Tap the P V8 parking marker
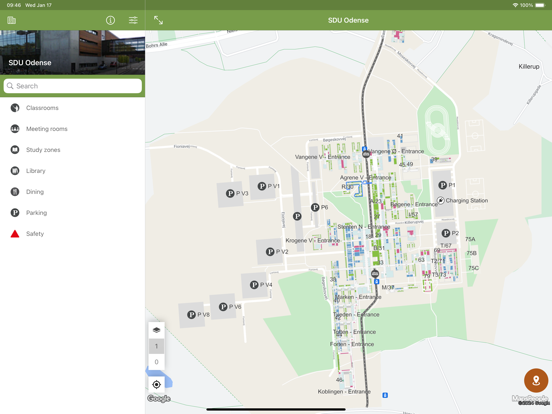The image size is (552, 414). point(191,314)
